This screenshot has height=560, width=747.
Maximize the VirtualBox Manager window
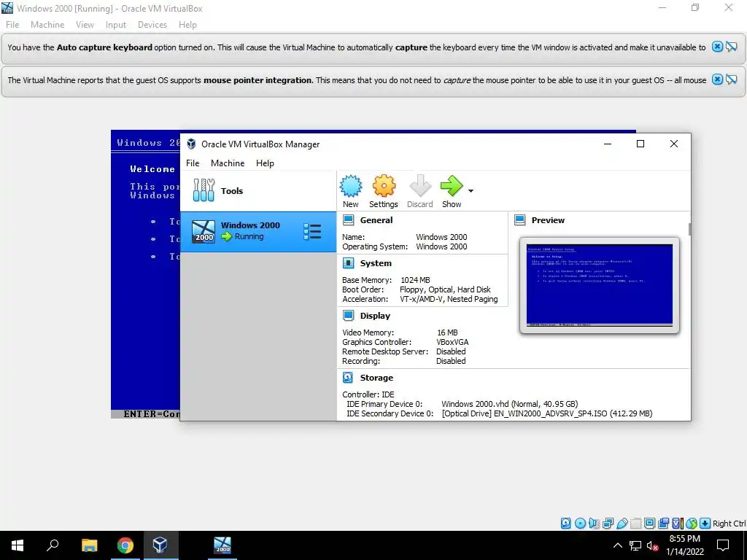(640, 144)
